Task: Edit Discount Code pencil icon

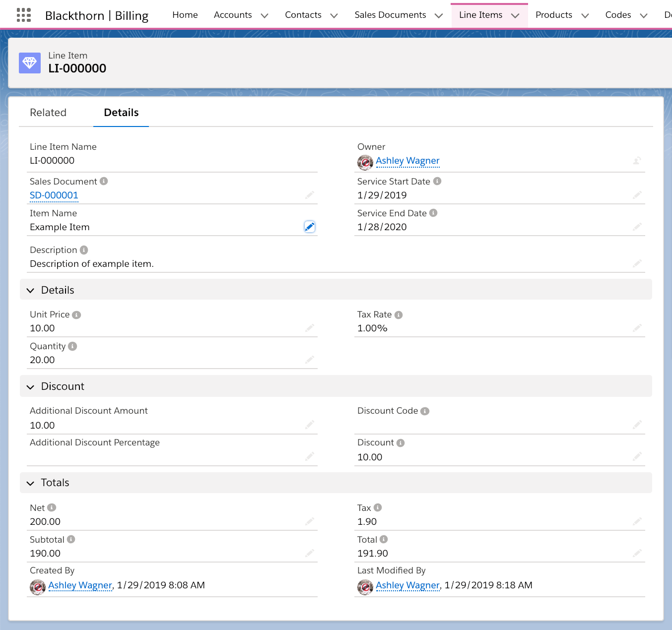Action: tap(637, 425)
